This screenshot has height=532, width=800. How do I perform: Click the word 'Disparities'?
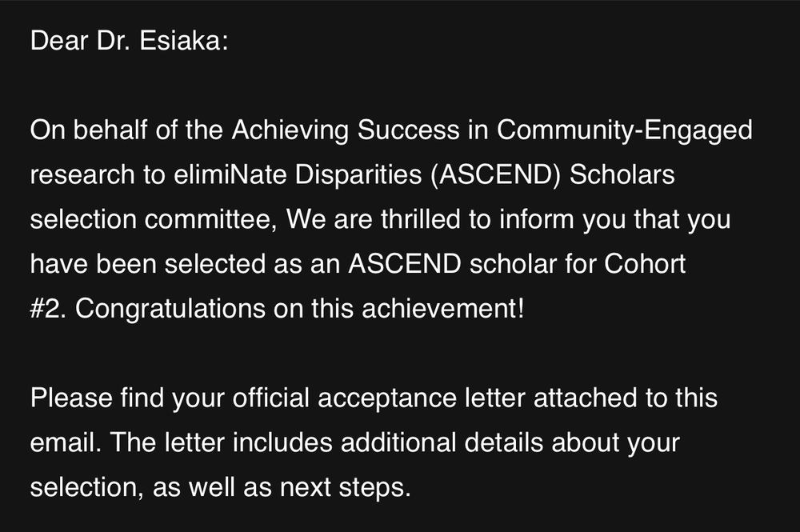[x=358, y=174]
